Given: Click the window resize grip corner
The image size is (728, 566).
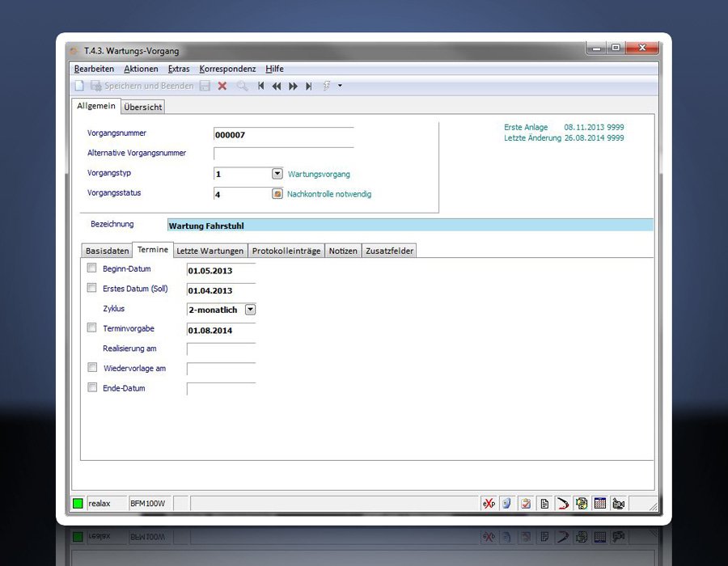Looking at the screenshot, I should [x=654, y=507].
